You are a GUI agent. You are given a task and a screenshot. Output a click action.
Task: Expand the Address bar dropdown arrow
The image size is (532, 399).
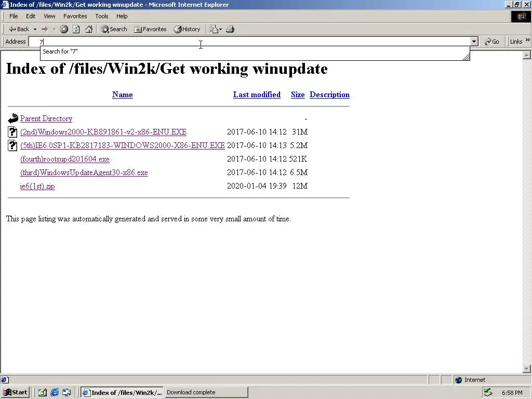pyautogui.click(x=474, y=42)
